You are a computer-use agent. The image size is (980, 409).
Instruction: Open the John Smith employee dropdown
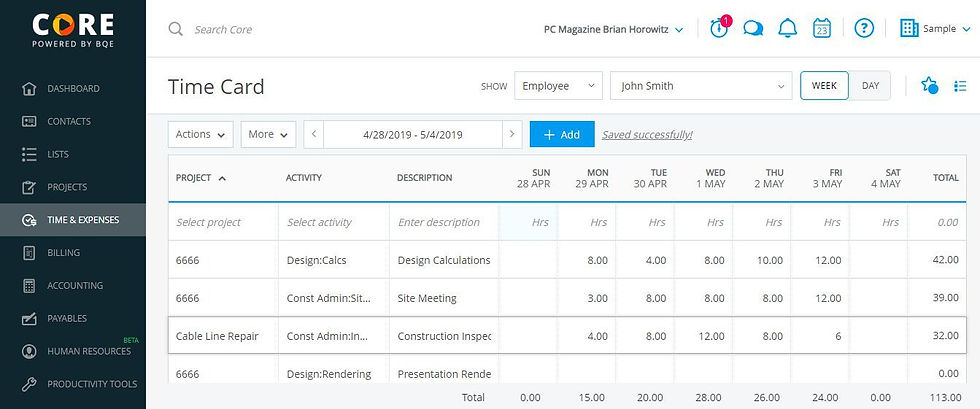(704, 86)
